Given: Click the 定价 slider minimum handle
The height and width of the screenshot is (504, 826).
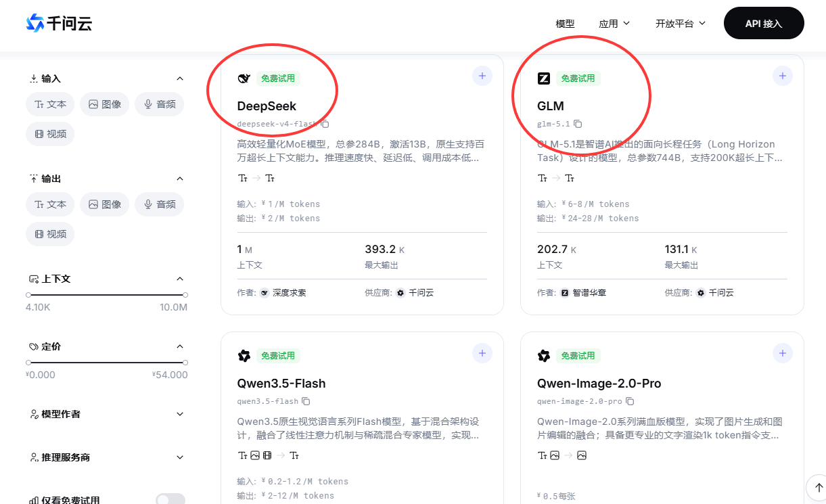Looking at the screenshot, I should tap(28, 363).
